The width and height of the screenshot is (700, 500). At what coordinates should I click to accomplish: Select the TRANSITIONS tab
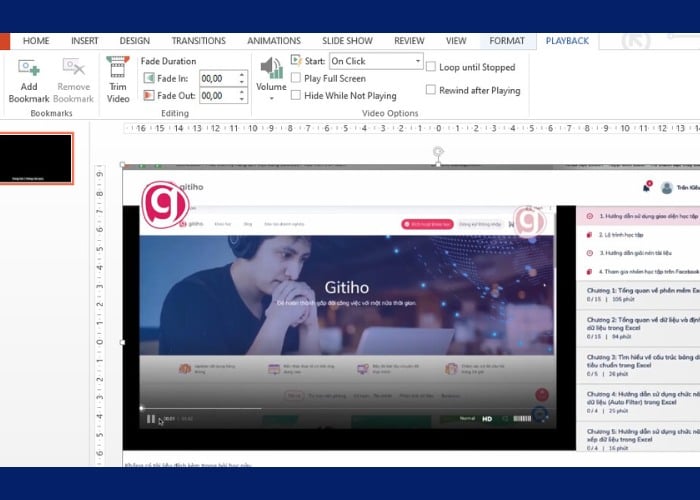pyautogui.click(x=199, y=41)
